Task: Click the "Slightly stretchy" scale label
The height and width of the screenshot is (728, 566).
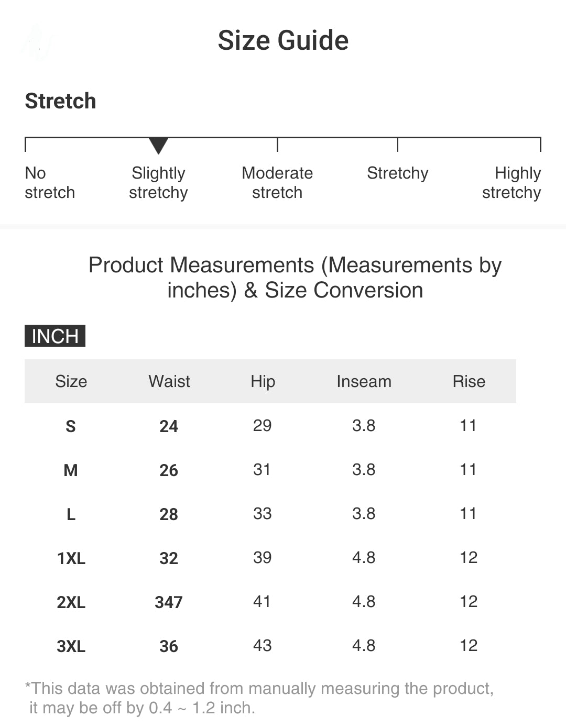Action: 158,183
